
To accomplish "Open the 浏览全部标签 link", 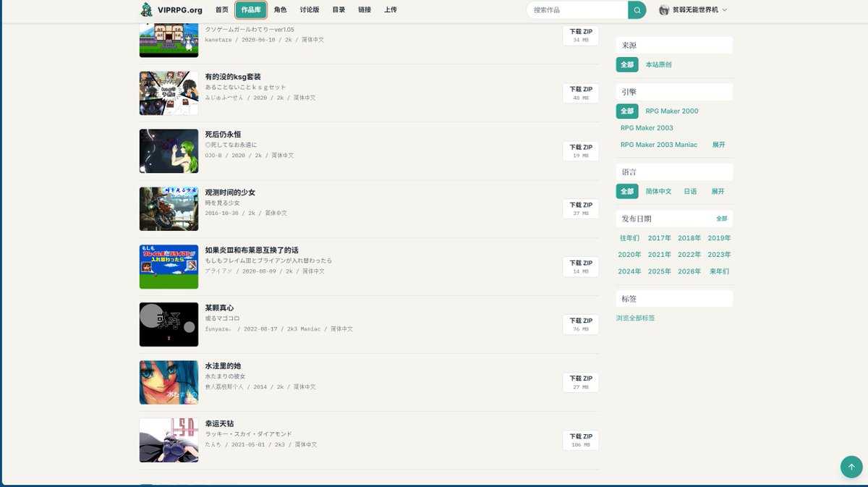I will pyautogui.click(x=636, y=318).
